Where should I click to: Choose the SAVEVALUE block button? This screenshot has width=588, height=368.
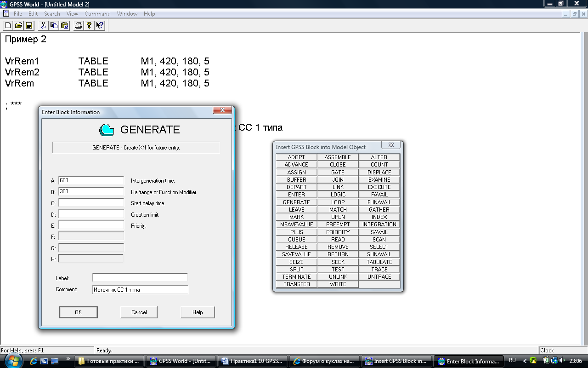point(296,254)
